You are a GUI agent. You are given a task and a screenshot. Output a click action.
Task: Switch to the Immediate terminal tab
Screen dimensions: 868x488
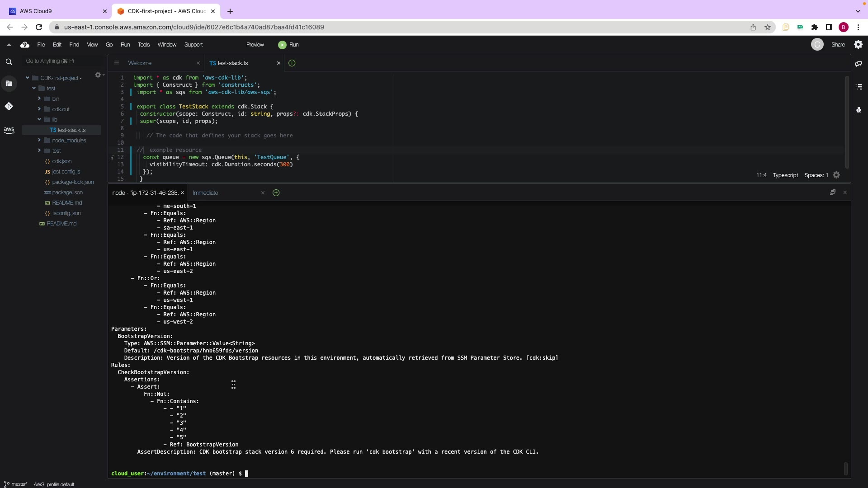pos(206,193)
